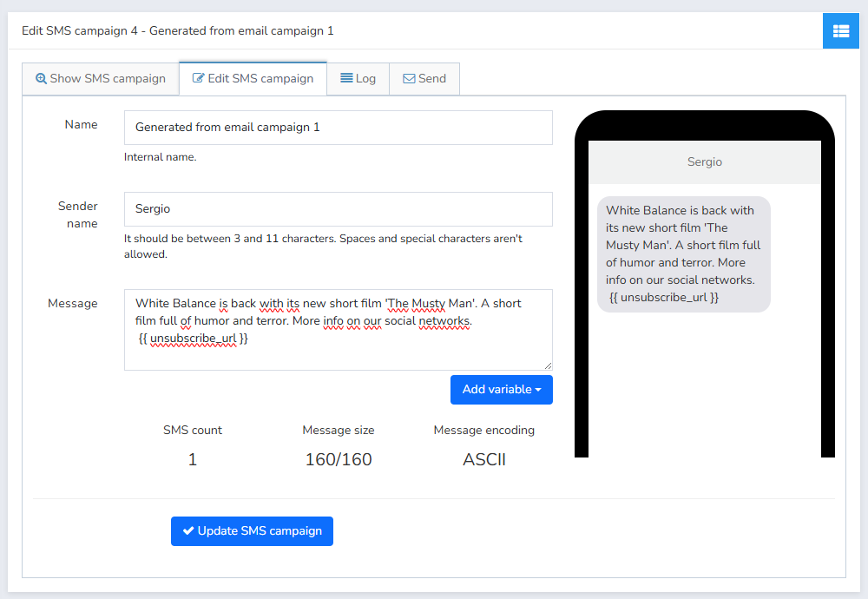The width and height of the screenshot is (868, 599).
Task: Click the Update SMS campaign button
Action: coord(252,531)
